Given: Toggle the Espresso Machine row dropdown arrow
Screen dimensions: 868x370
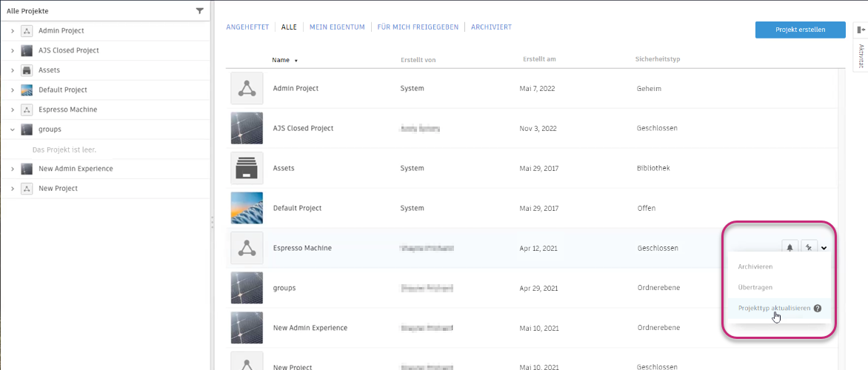Looking at the screenshot, I should pos(824,248).
